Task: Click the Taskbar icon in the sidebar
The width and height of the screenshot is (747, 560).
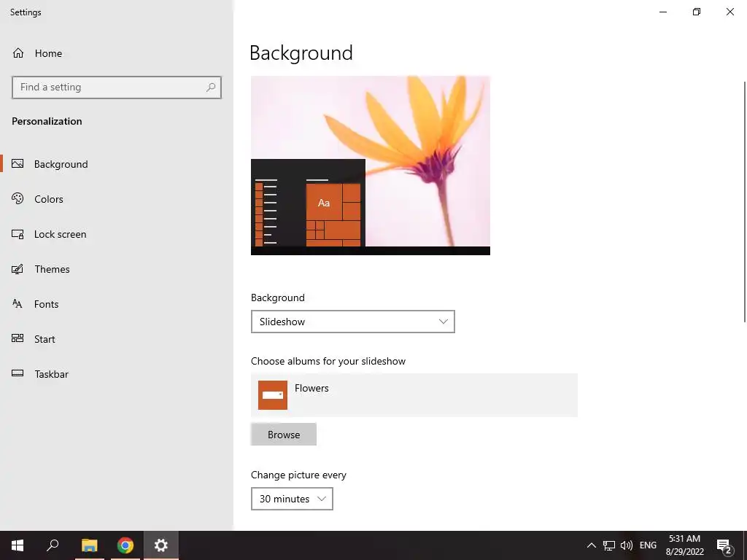Action: [18, 373]
